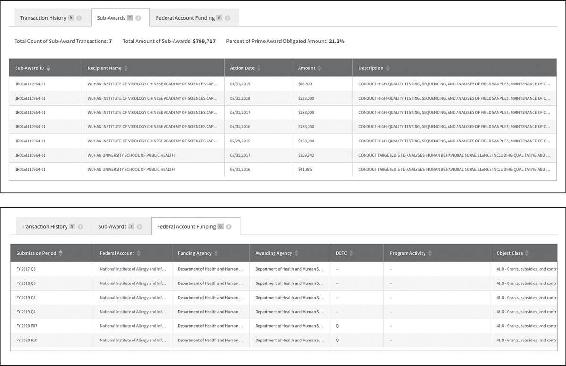Switch to Federal Account Funding tab in upper panel
Viewport: 566px width, 366px height.
click(194, 18)
